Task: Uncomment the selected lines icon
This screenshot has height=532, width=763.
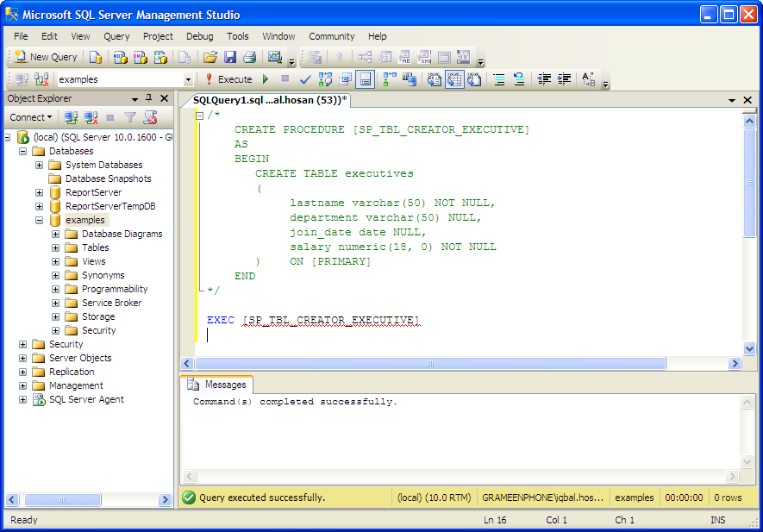Action: pos(519,78)
